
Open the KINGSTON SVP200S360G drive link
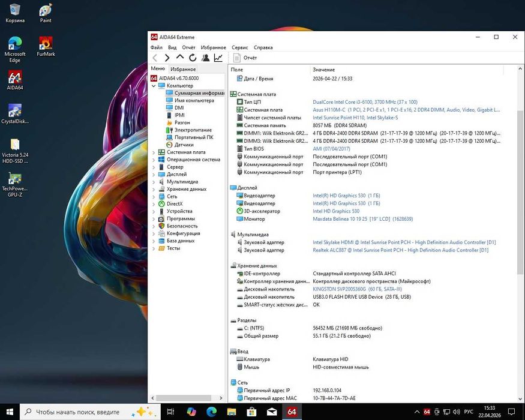(x=357, y=289)
